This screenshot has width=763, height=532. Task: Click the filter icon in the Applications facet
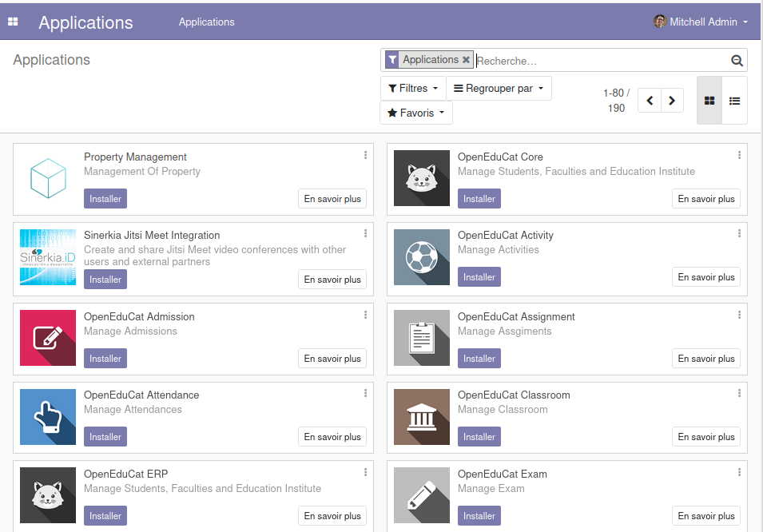point(392,59)
